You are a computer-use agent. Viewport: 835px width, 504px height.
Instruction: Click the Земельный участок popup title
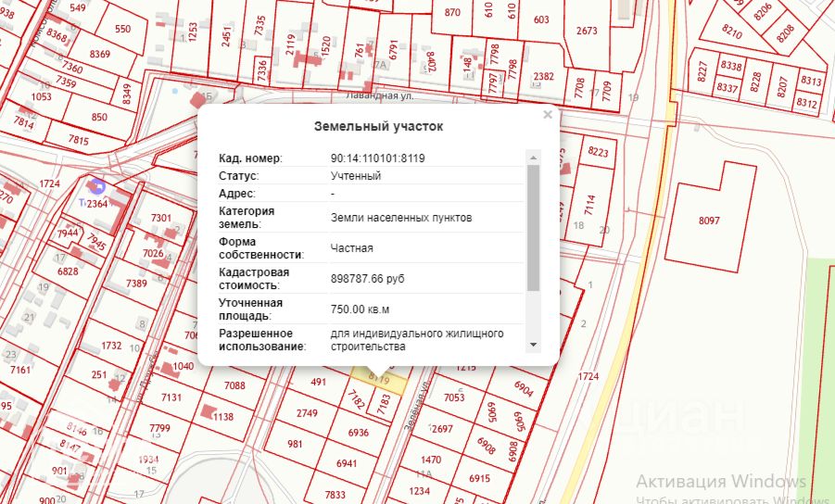378,126
